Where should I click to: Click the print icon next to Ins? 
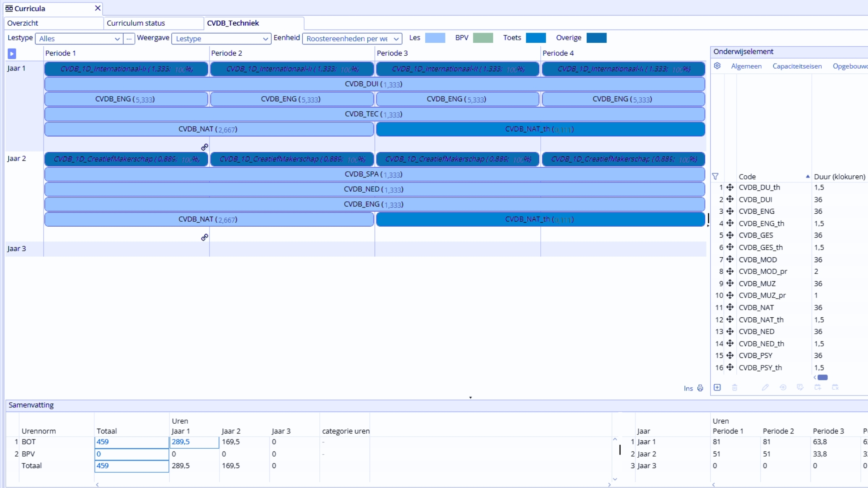(x=700, y=388)
